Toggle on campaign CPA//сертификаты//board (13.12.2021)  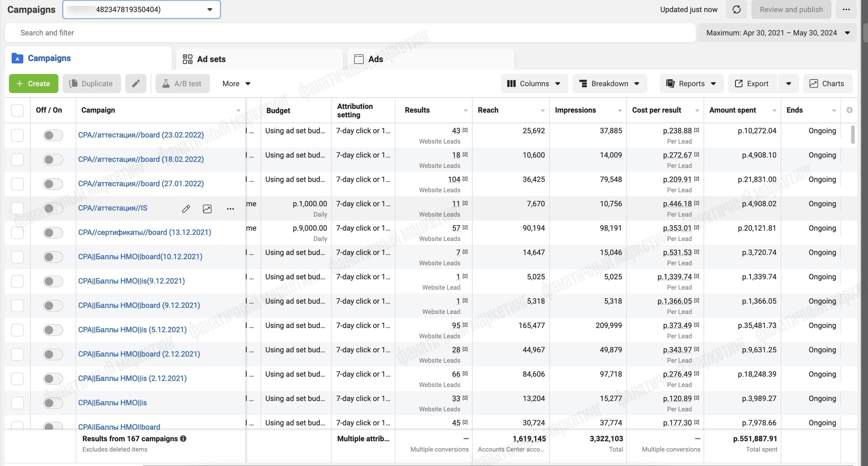[53, 232]
